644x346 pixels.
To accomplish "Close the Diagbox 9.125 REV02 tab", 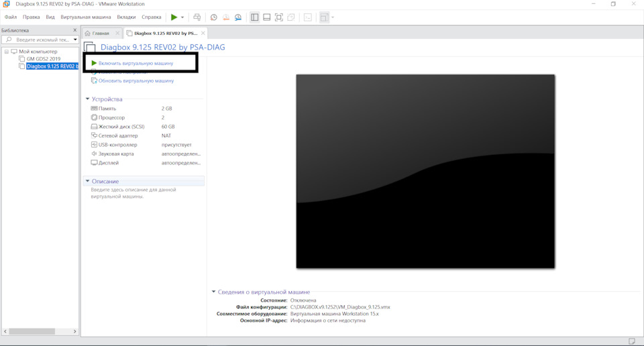I will point(203,34).
